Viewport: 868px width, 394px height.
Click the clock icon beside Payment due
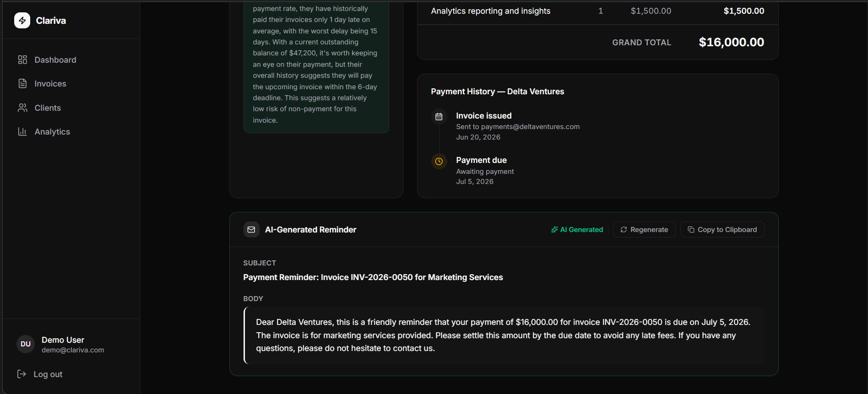click(439, 162)
